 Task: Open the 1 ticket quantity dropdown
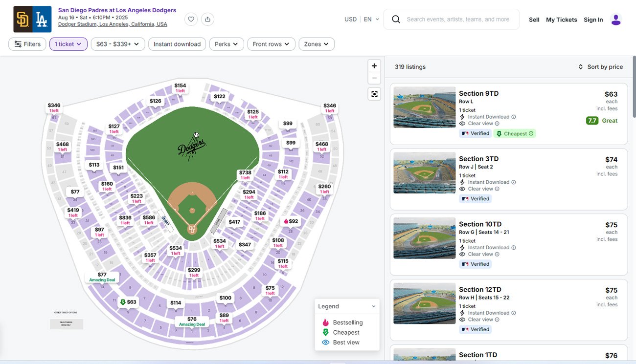68,44
